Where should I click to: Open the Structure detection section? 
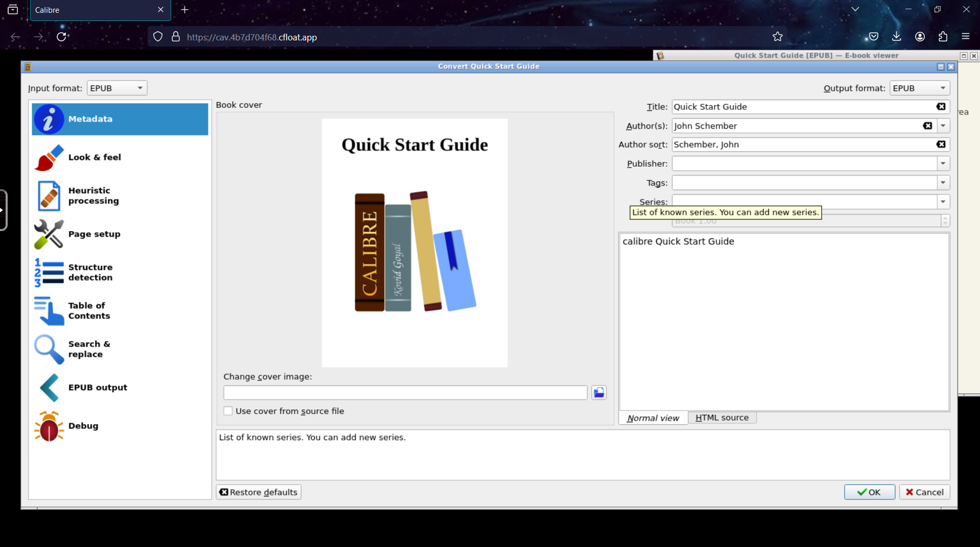click(x=120, y=272)
